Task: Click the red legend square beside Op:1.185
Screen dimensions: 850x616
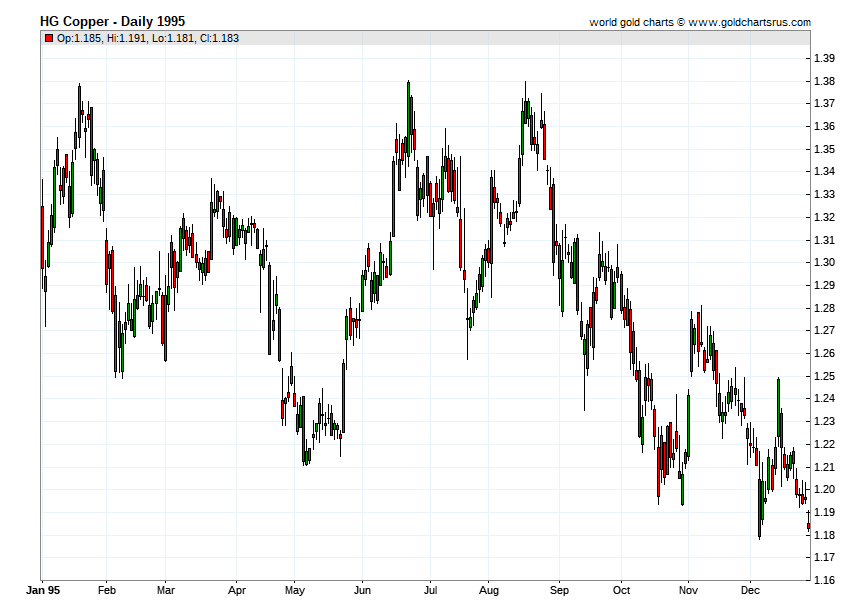Action: pos(49,38)
